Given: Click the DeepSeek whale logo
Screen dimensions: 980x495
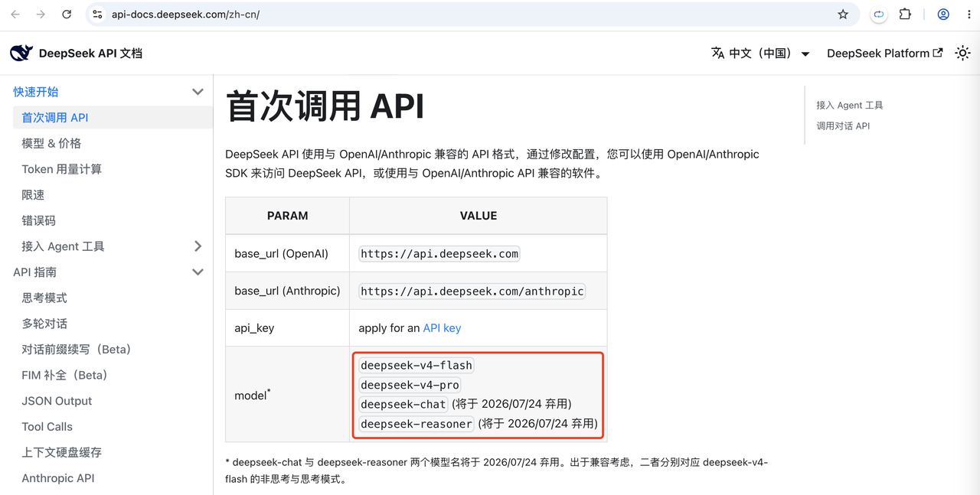Looking at the screenshot, I should (21, 53).
